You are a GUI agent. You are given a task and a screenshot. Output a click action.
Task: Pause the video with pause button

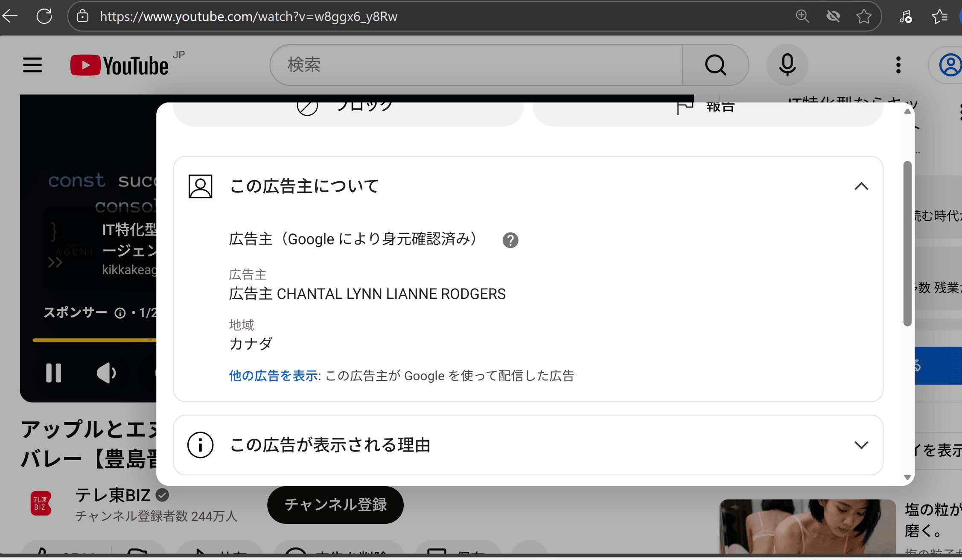(x=54, y=373)
